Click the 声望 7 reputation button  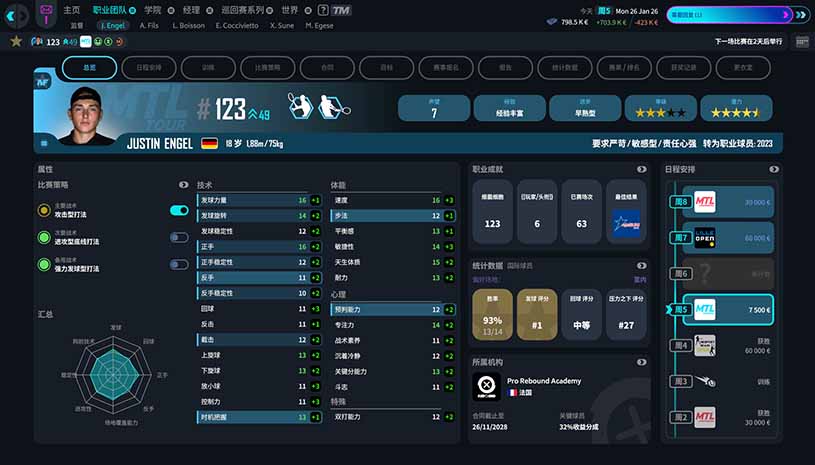coord(434,108)
